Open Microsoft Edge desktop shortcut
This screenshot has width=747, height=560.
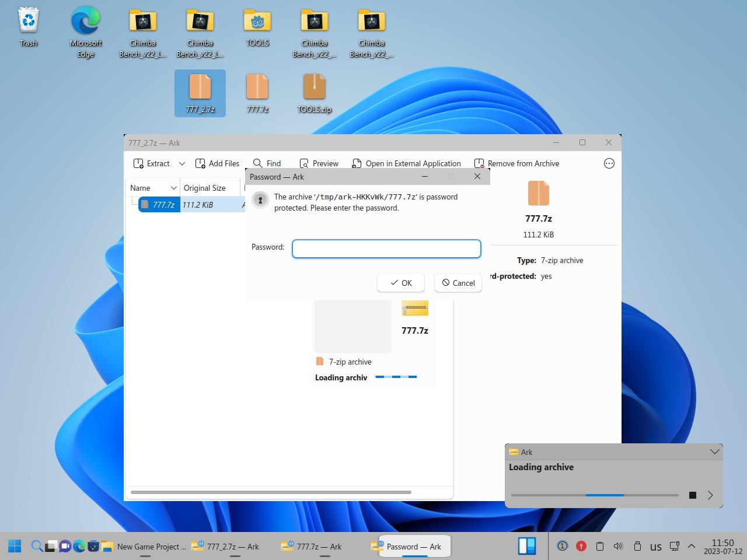coord(86,32)
